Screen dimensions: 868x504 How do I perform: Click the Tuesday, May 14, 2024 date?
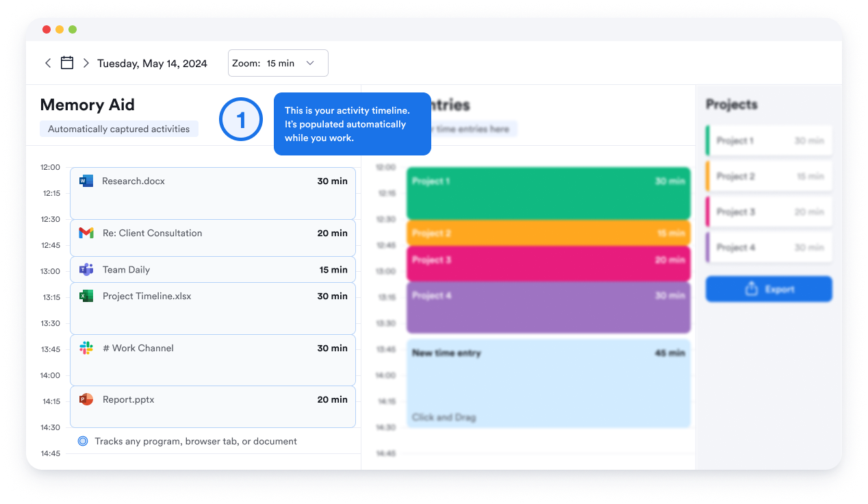point(152,64)
